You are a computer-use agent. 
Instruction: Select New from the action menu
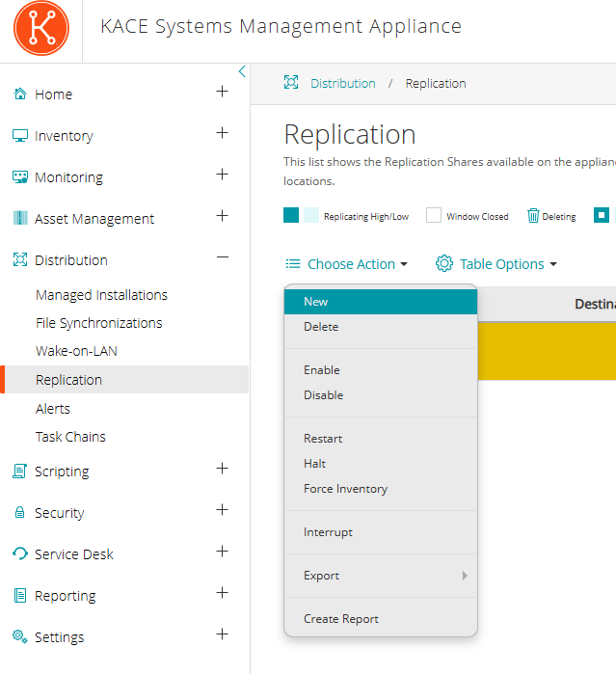point(316,302)
